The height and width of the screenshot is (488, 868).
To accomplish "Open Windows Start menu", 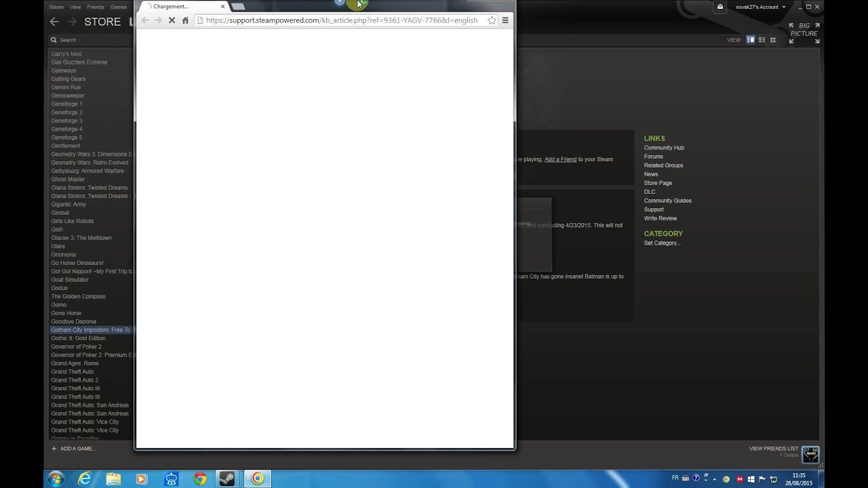I will pyautogui.click(x=56, y=479).
